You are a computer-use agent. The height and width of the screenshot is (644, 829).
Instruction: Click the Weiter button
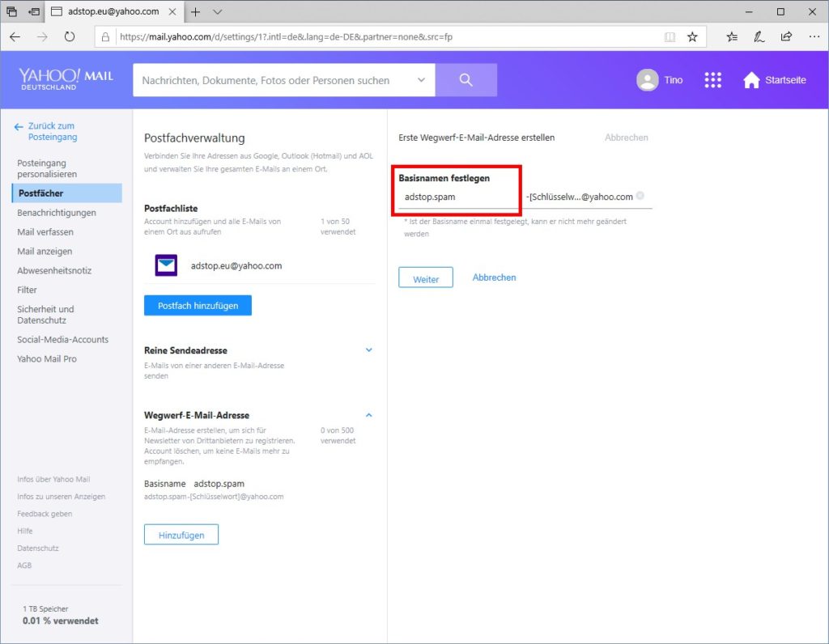tap(426, 278)
